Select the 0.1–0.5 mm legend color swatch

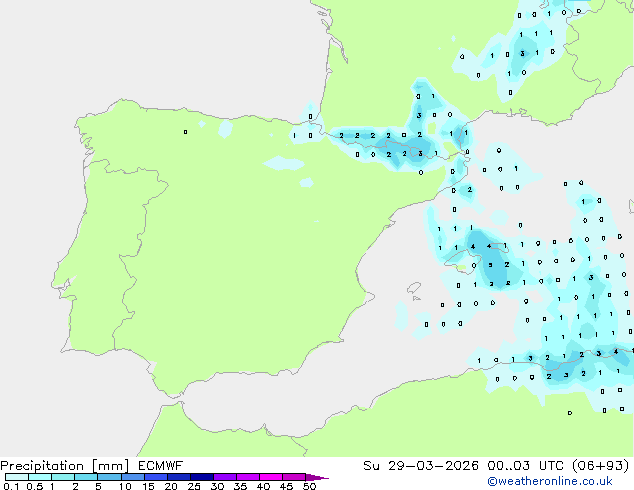click(x=17, y=477)
